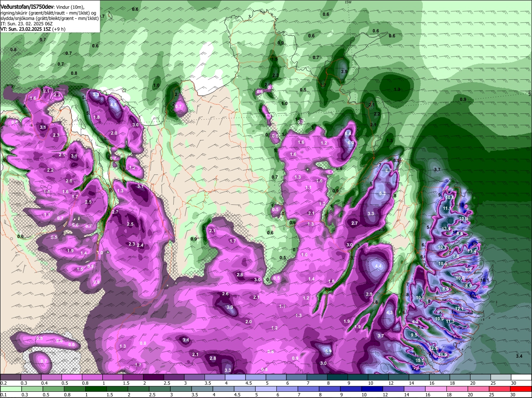Pick the white upper legend swatch above 30
The width and height of the screenshot is (532, 398).
[x=521, y=377]
